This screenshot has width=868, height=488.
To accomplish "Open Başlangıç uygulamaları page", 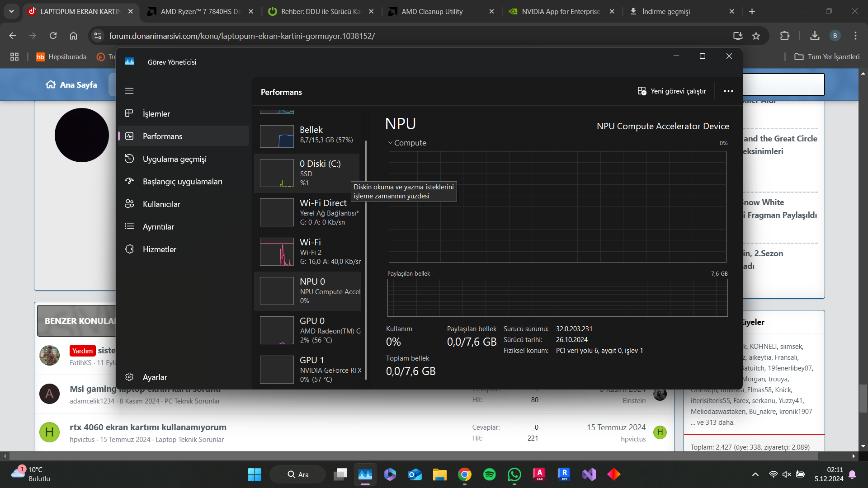I will click(184, 181).
